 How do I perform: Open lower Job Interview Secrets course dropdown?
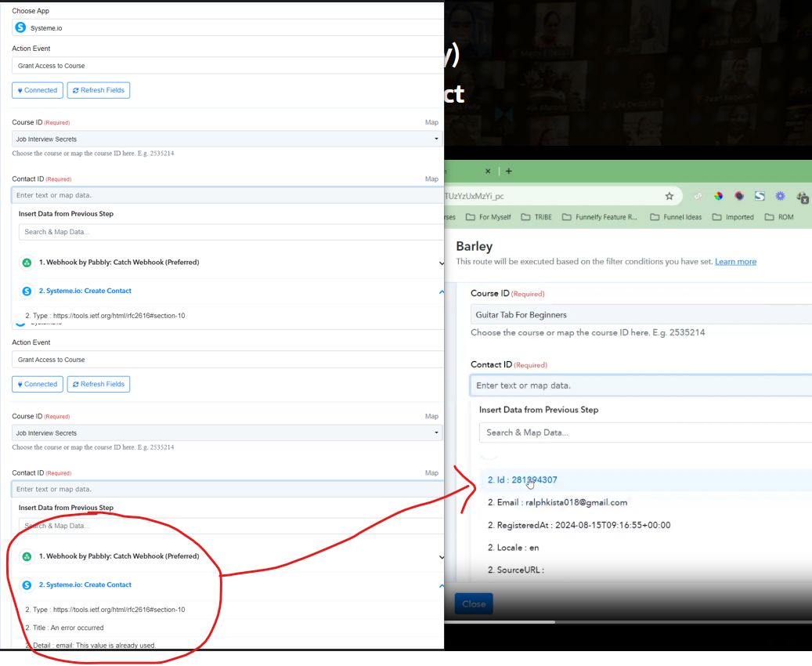tap(227, 433)
